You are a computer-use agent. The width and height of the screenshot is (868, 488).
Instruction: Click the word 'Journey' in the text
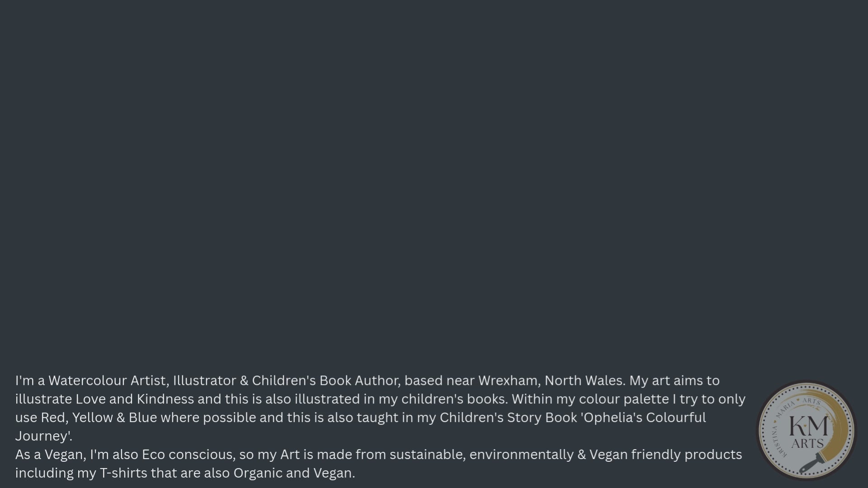point(42,436)
